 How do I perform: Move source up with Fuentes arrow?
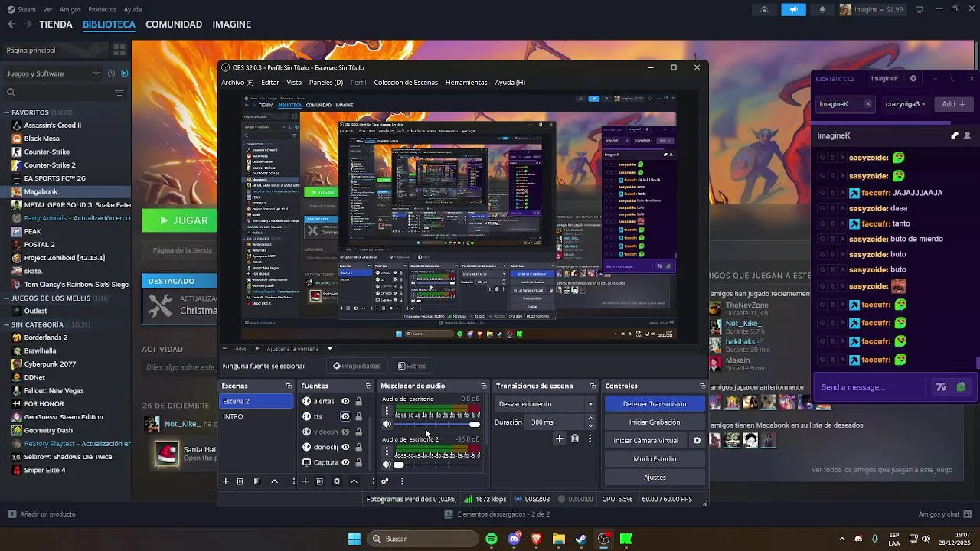(x=354, y=481)
